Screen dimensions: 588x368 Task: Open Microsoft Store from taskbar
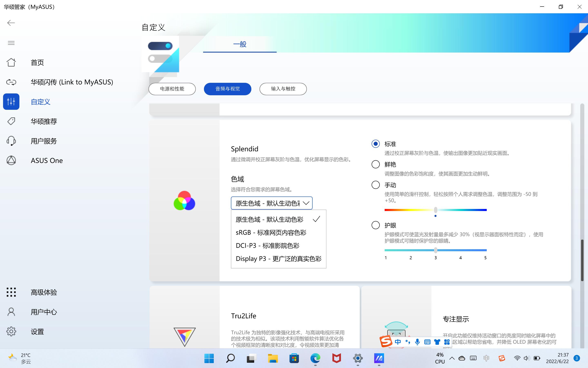pyautogui.click(x=294, y=358)
